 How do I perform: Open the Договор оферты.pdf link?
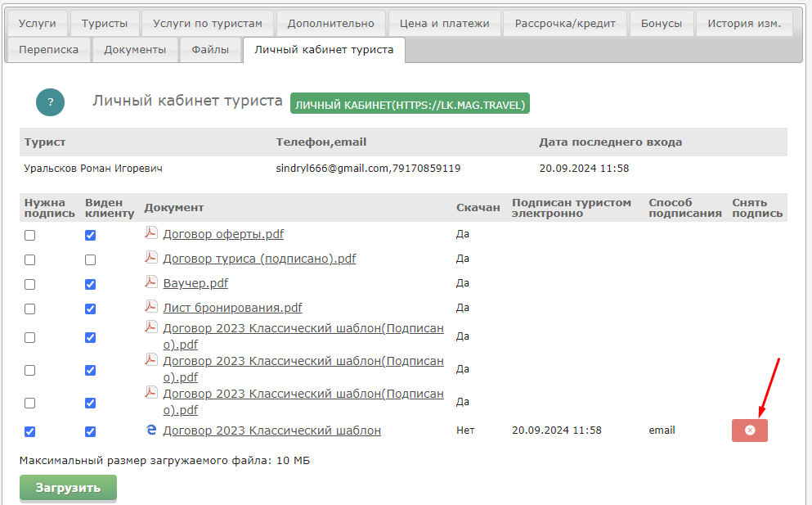(x=223, y=234)
